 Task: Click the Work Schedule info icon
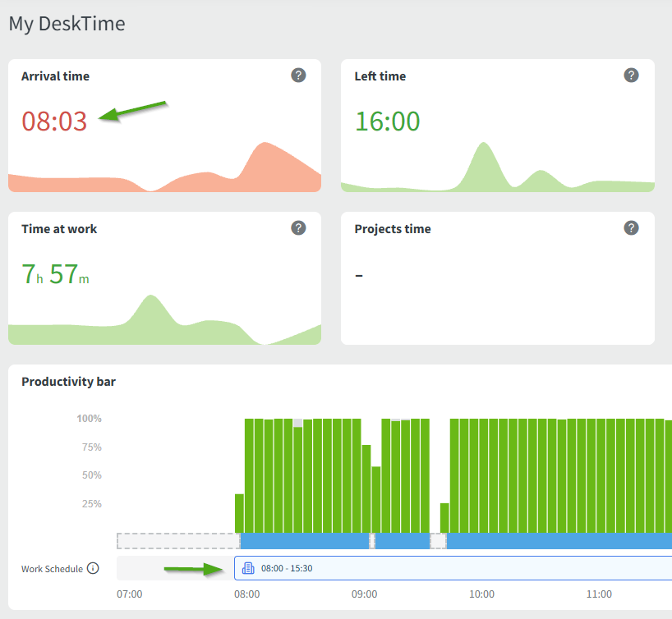tap(93, 568)
